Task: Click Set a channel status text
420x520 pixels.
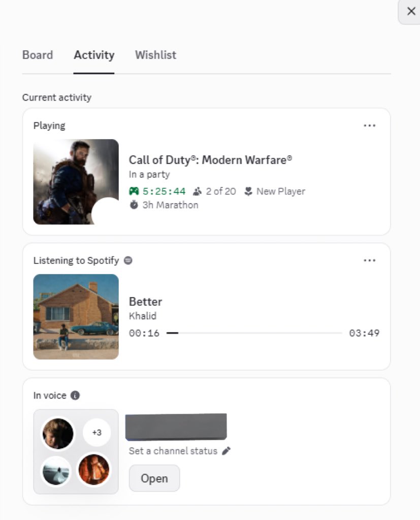Action: (173, 451)
